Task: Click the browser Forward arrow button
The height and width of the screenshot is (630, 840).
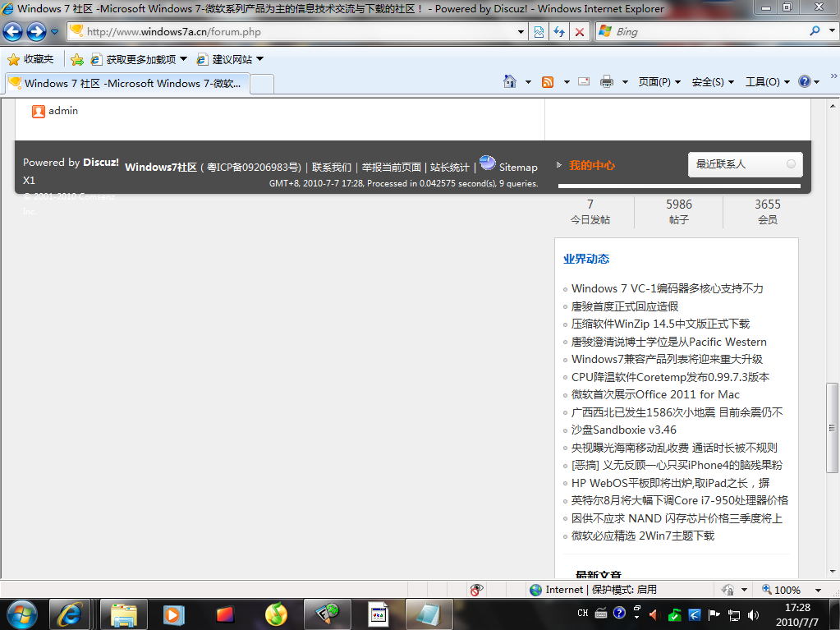Action: pyautogui.click(x=36, y=31)
